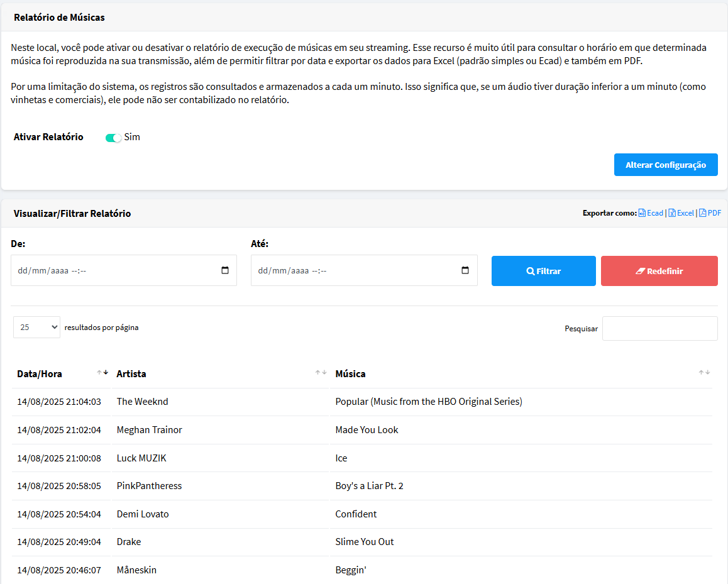Toggle the Ativar Relatório switch
The image size is (728, 584).
(113, 138)
